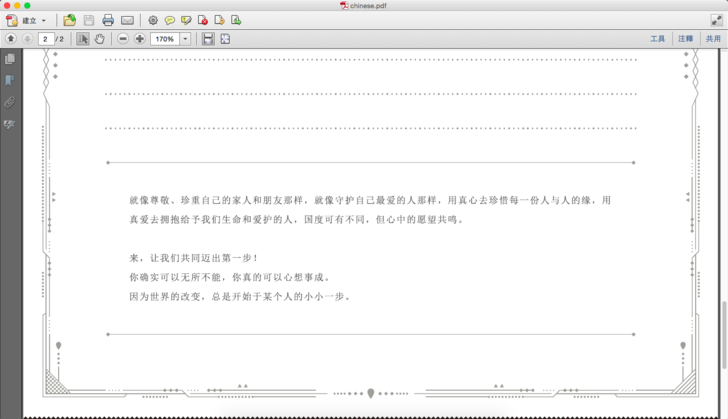The width and height of the screenshot is (728, 419).
Task: Click the text line starting 因为世界的改变
Action: click(240, 296)
